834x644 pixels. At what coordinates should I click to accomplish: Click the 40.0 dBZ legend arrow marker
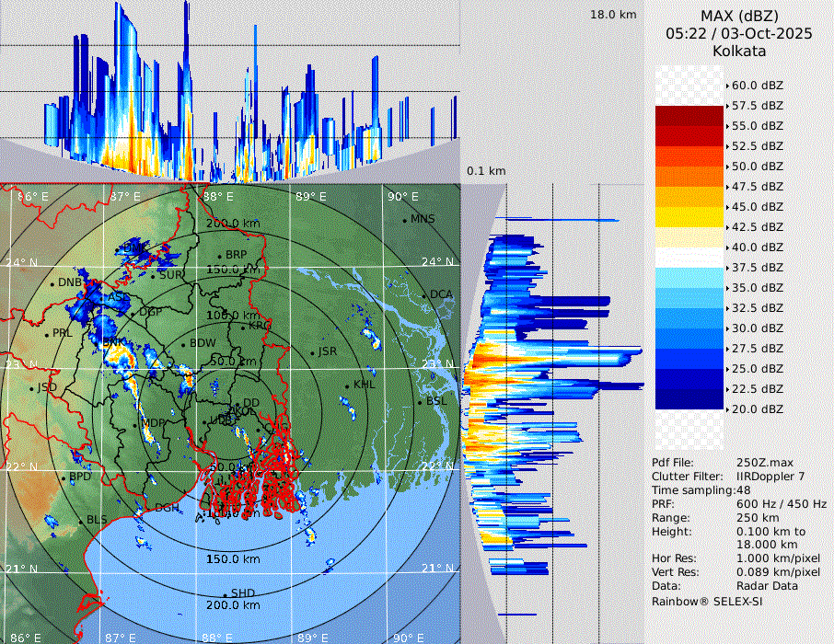pos(728,247)
